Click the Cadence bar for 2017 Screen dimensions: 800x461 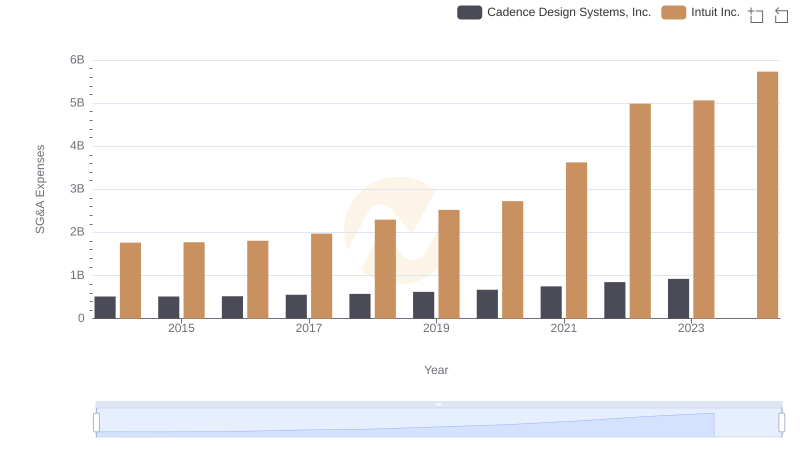(296, 306)
